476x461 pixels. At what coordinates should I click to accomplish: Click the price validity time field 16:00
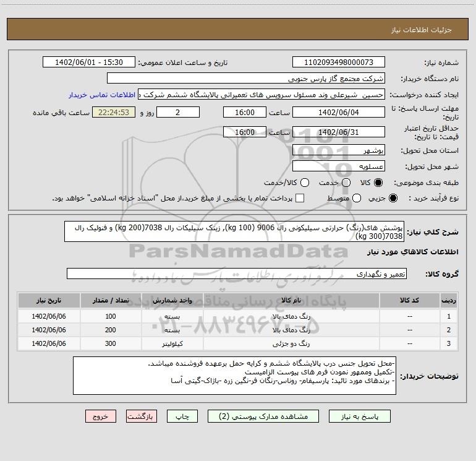tap(245, 132)
